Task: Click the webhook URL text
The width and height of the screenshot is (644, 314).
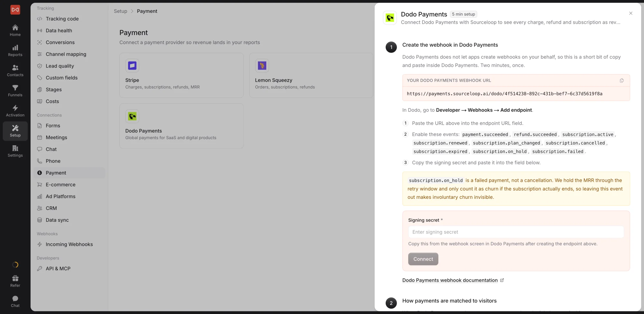Action: click(x=504, y=94)
